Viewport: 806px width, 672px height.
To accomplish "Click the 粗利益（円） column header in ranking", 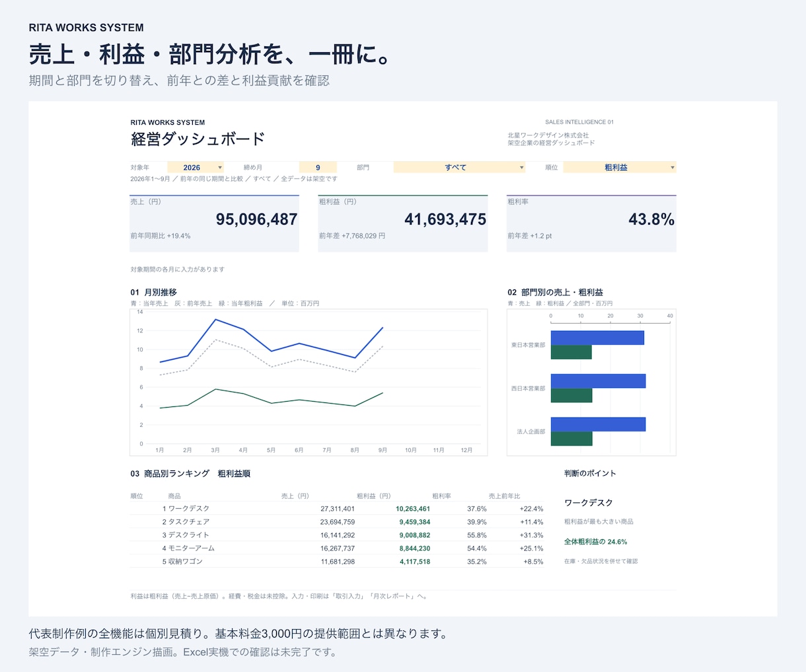I will tap(374, 496).
